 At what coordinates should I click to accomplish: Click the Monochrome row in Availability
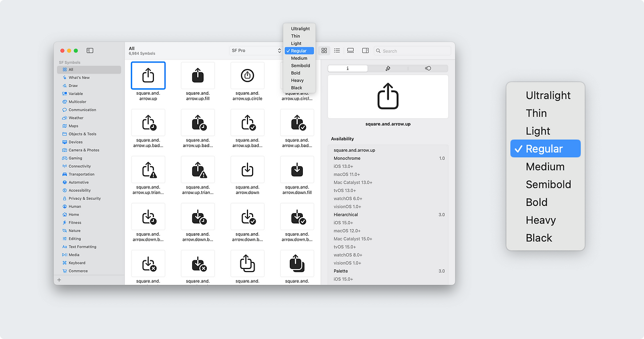tap(388, 158)
